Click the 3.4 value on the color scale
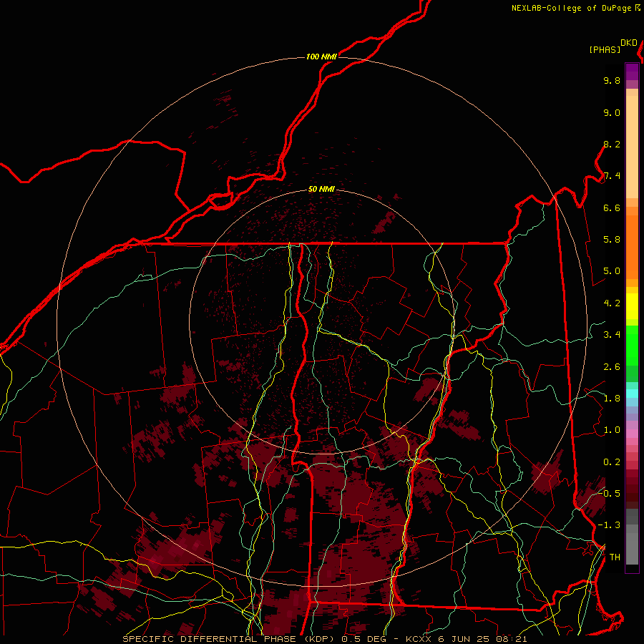This screenshot has height=644, width=644. 612,335
